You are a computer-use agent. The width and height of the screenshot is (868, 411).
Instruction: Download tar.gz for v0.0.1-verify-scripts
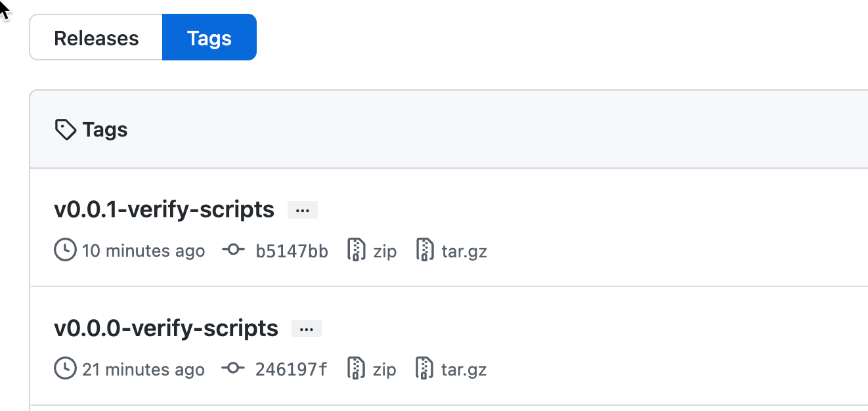(x=464, y=251)
